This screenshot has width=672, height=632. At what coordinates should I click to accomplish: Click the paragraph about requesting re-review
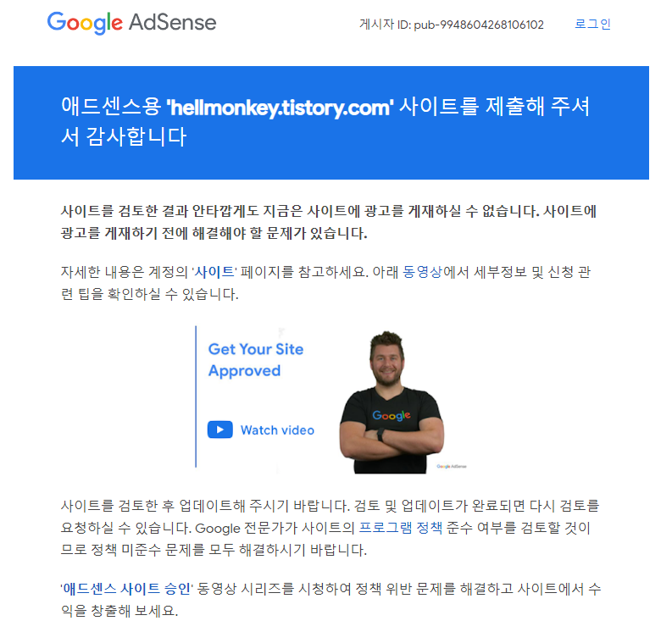(330, 528)
